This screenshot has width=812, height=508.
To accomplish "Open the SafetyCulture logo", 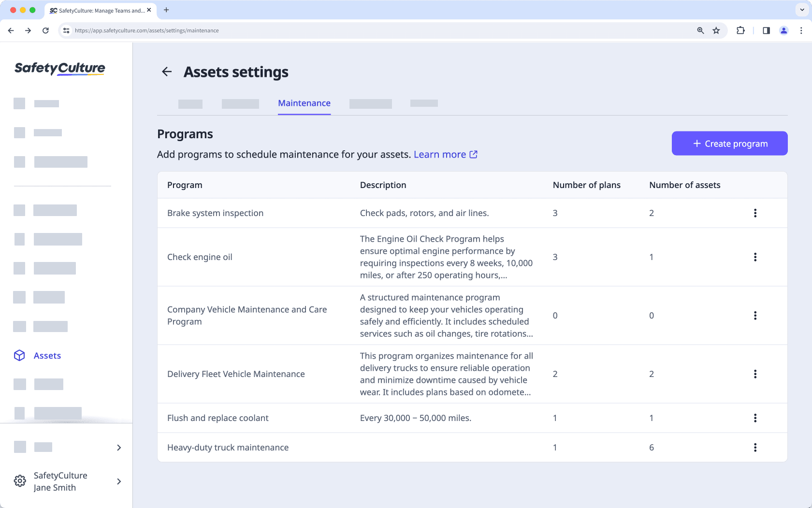I will tap(59, 69).
